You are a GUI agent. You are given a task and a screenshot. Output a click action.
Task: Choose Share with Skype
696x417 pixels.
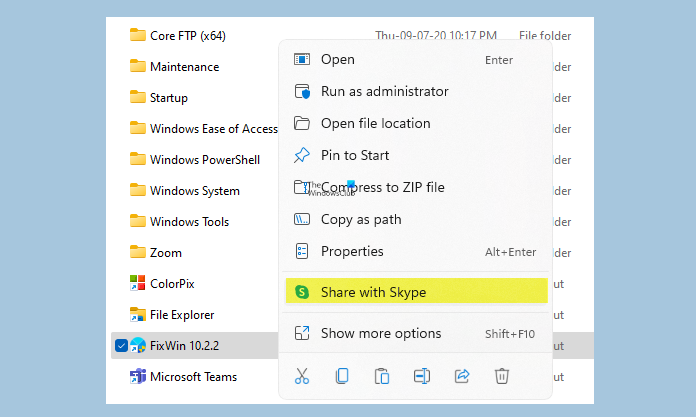pyautogui.click(x=416, y=291)
